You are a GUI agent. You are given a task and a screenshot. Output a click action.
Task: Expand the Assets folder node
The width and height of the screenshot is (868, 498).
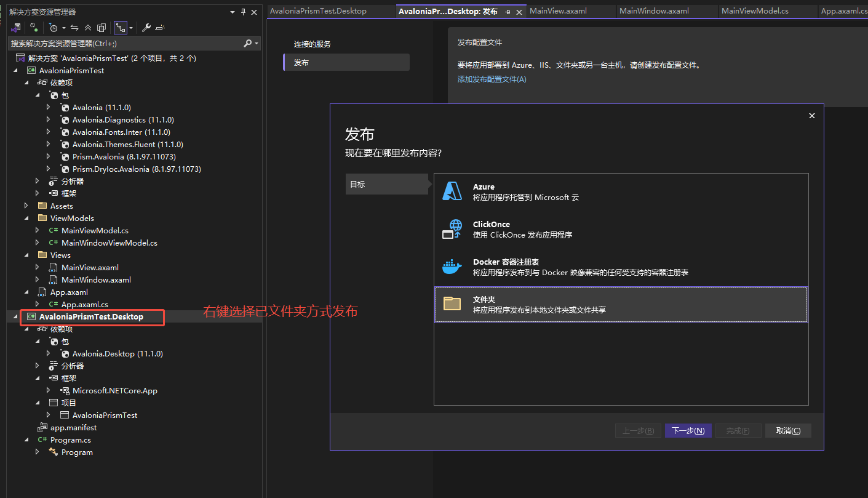26,206
